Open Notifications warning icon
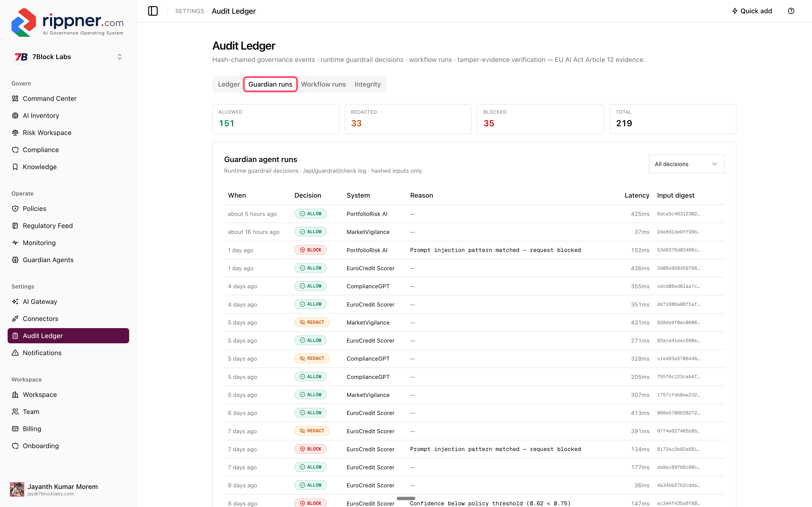 [x=15, y=353]
